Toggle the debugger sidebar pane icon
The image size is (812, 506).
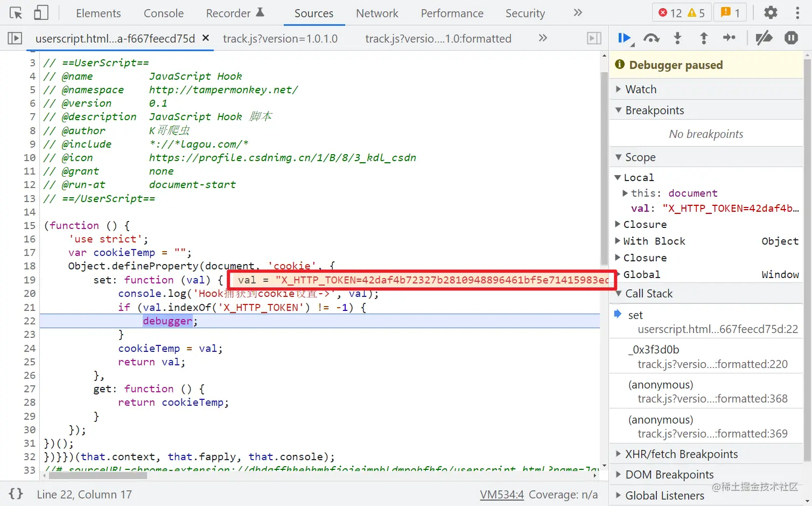tap(594, 38)
